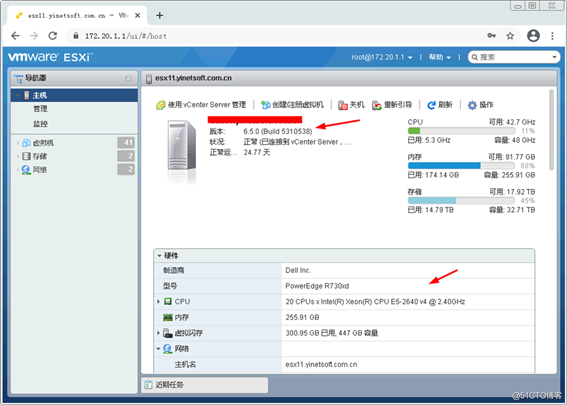The width and height of the screenshot is (567, 405).
Task: Open Virtual Machines (虚拟机) navigator item
Action: (43, 143)
